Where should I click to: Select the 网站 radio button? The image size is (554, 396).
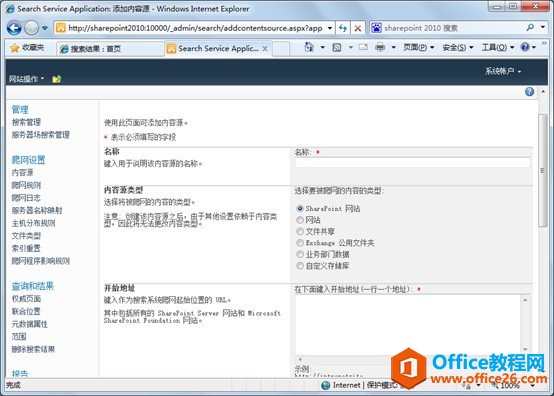pos(300,220)
